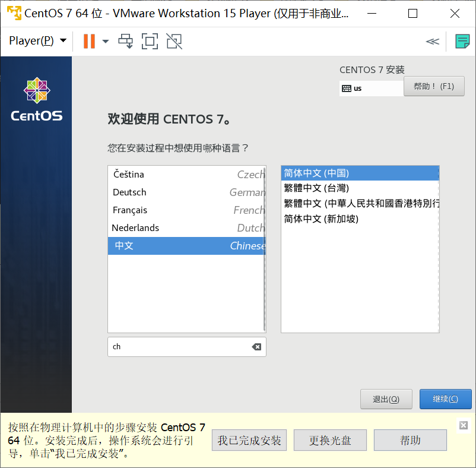Clear the language search with the backspace icon
The width and height of the screenshot is (476, 468).
(x=256, y=347)
